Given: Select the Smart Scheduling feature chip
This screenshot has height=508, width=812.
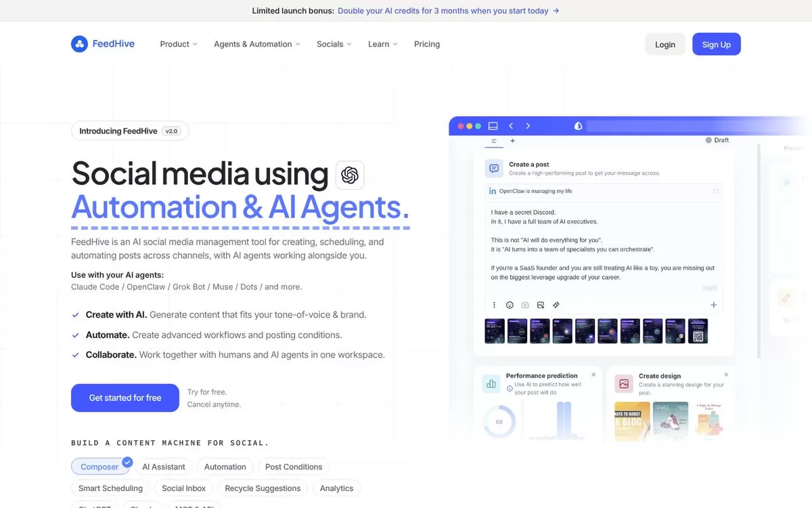Looking at the screenshot, I should click(x=110, y=488).
